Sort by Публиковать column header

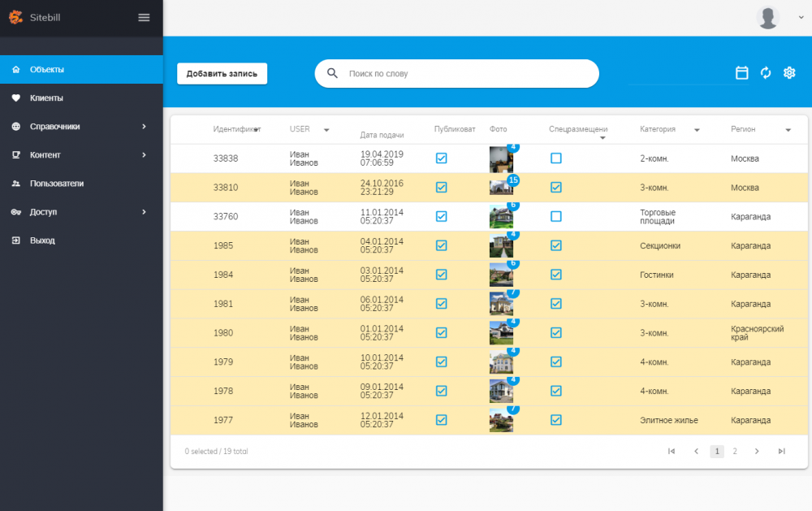455,129
